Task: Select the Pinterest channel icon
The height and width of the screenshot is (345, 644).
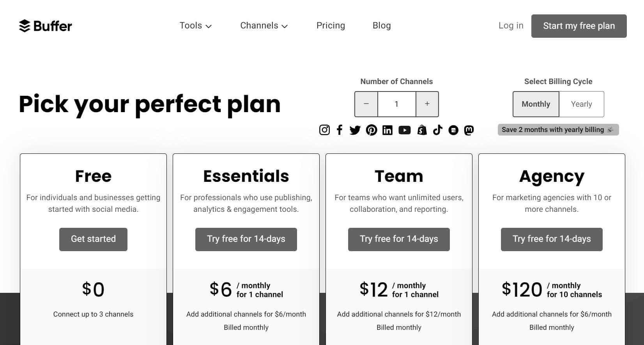Action: point(372,130)
